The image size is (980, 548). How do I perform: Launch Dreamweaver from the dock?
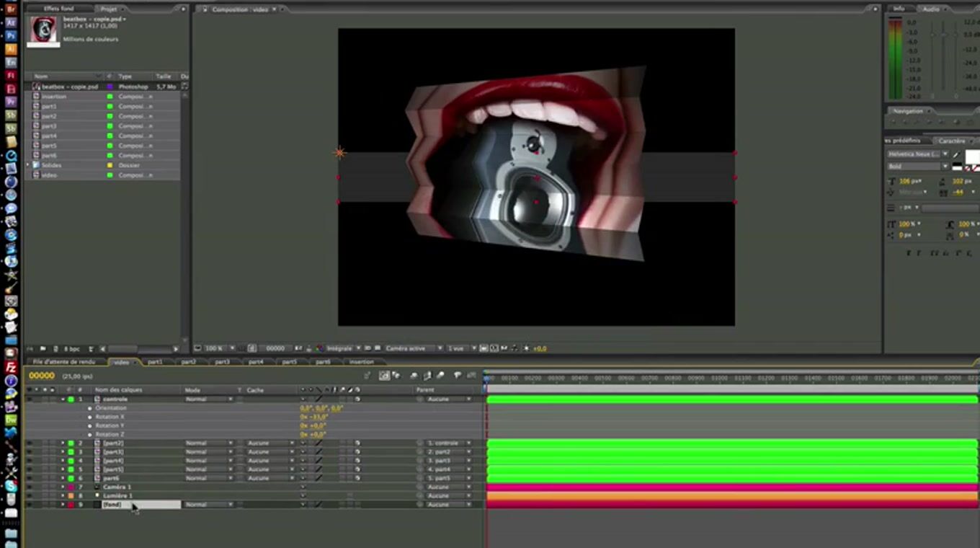pyautogui.click(x=11, y=419)
